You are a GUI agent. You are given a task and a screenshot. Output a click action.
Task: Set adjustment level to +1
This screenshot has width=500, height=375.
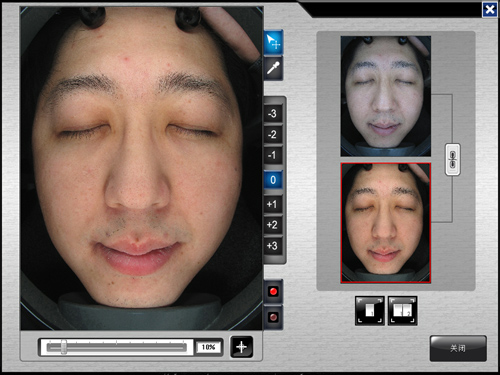tap(273, 204)
